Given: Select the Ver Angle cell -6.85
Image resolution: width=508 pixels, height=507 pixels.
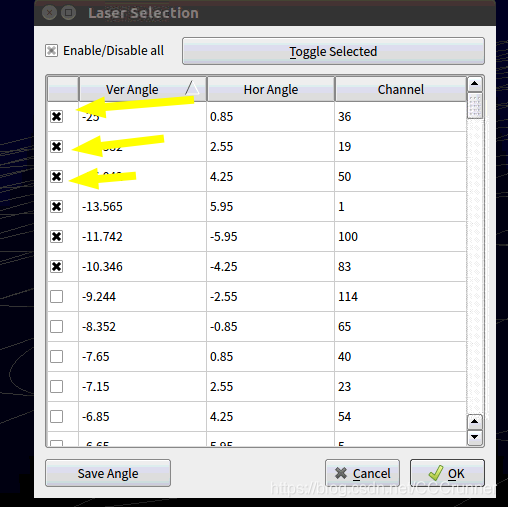Looking at the screenshot, I should [143, 417].
